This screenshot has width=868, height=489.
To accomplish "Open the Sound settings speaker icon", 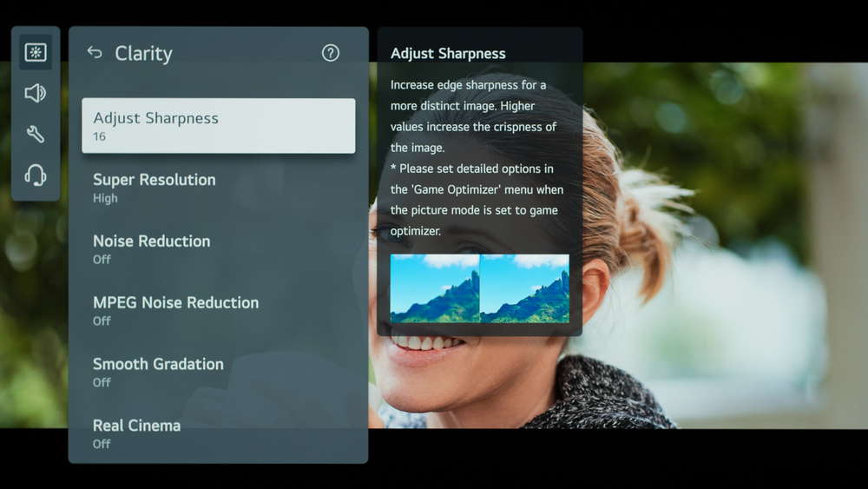I will coord(36,93).
